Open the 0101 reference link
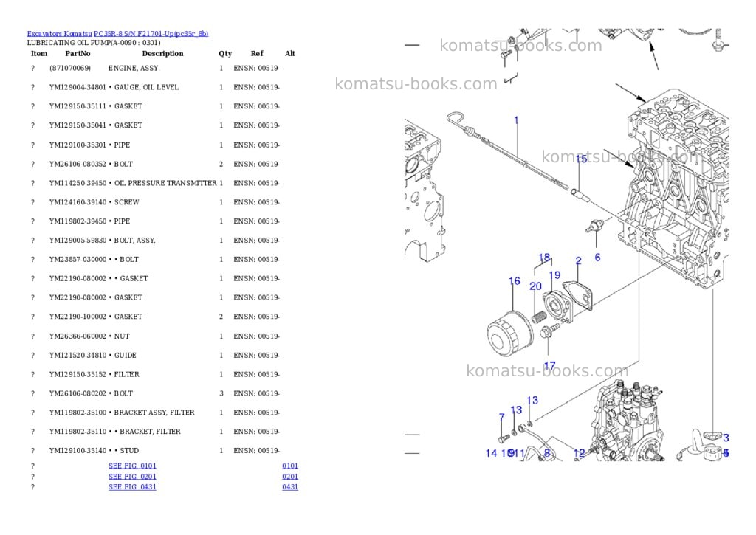 pos(290,466)
